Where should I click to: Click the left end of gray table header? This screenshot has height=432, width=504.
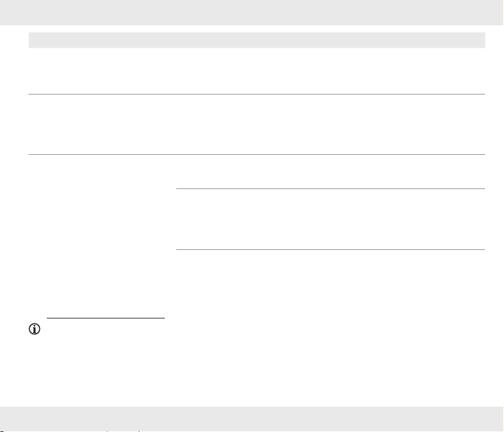click(39, 40)
